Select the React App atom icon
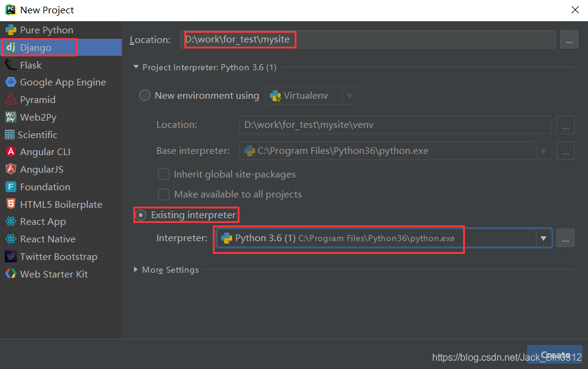Screen dimensions: 588x369 click(10, 221)
